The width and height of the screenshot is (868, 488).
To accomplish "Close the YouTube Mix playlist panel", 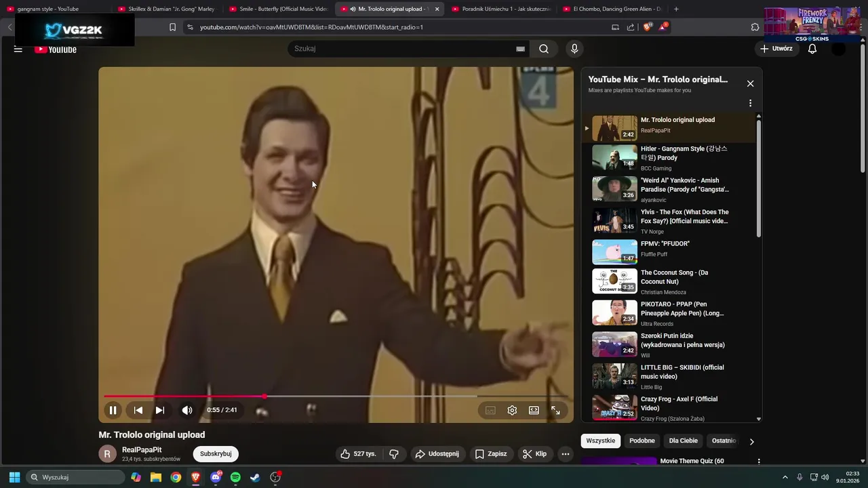I will pyautogui.click(x=750, y=83).
